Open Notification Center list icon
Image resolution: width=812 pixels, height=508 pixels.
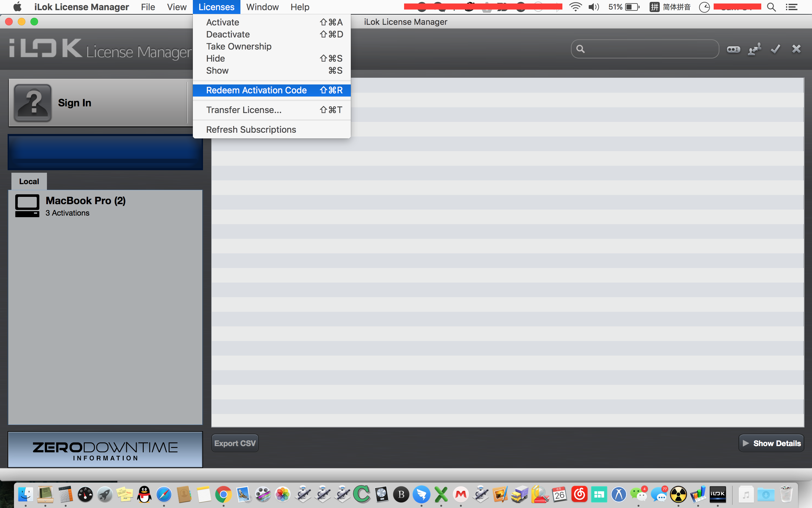791,7
